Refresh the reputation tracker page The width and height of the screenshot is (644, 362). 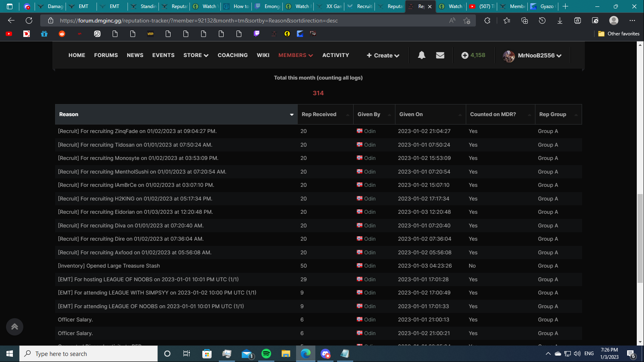[29, 20]
